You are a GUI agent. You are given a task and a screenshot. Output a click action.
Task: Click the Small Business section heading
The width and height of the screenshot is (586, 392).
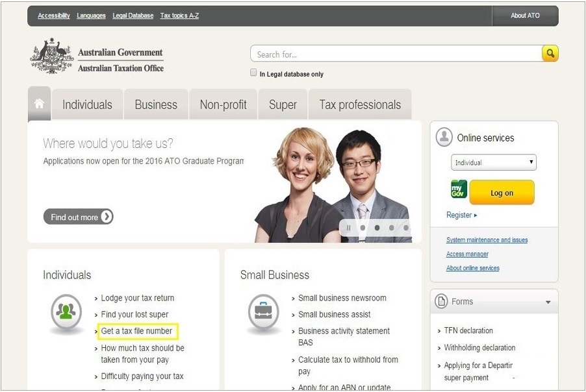coord(275,275)
